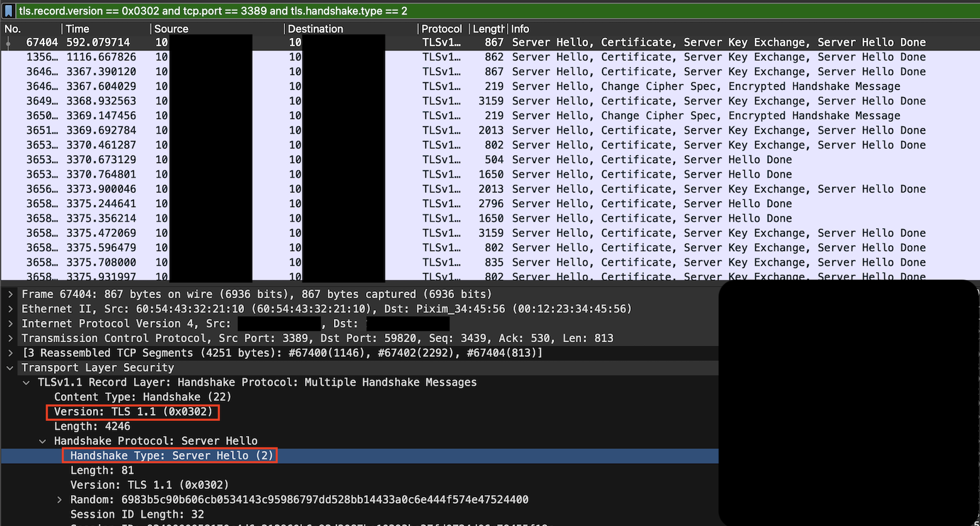Image resolution: width=980 pixels, height=526 pixels.
Task: Select the packet at time 3367.390120
Action: coord(490,72)
